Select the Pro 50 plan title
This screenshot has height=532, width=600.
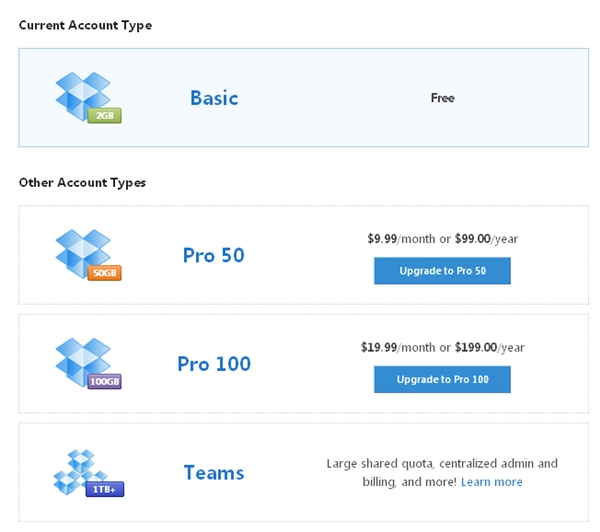click(214, 255)
